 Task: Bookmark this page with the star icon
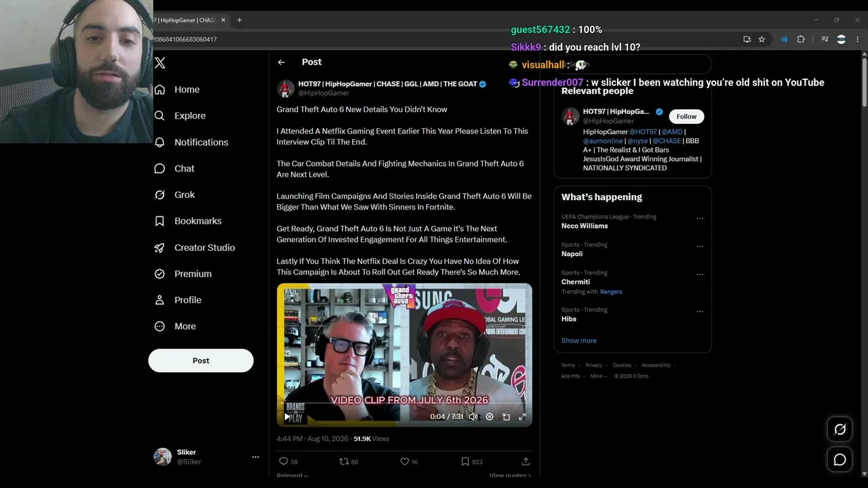pyautogui.click(x=762, y=39)
